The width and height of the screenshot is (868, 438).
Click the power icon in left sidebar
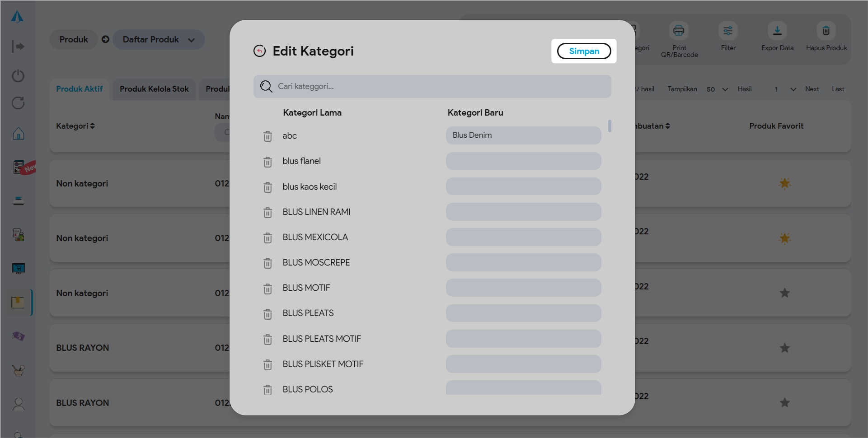pyautogui.click(x=18, y=75)
